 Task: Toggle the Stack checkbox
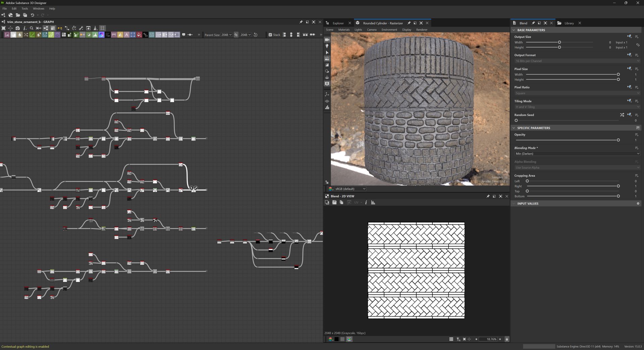270,35
